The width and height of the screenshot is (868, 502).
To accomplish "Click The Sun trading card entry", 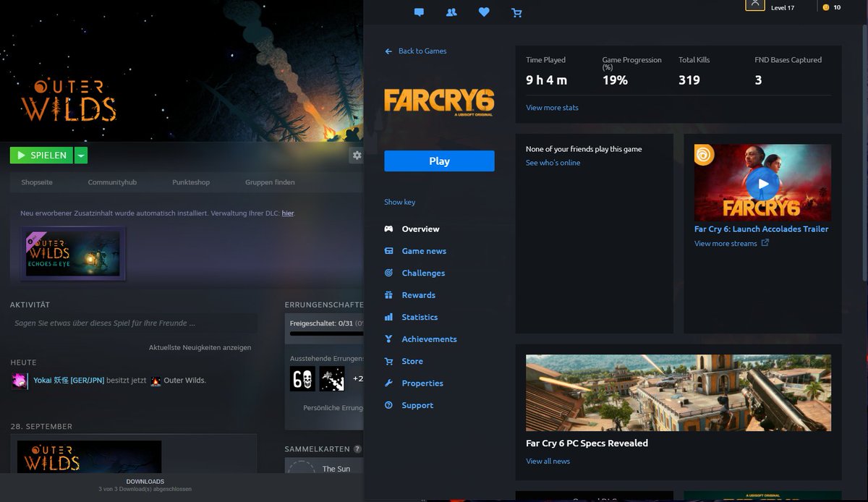I will (x=323, y=466).
